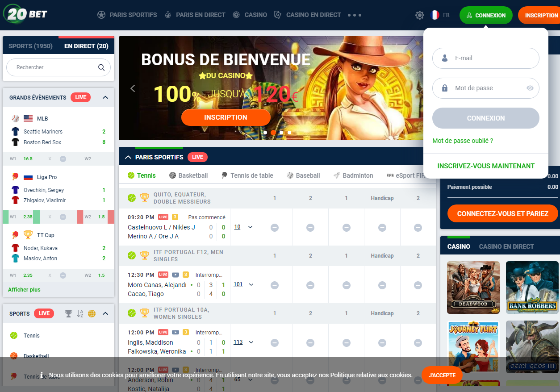Accept cookies with J'accepte button

(442, 375)
